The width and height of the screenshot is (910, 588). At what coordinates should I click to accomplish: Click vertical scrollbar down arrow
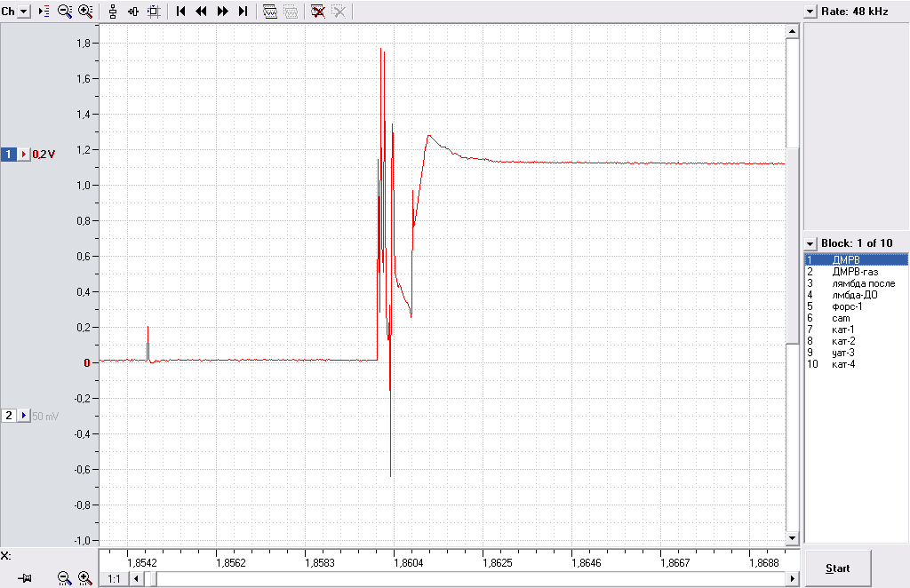pyautogui.click(x=792, y=539)
